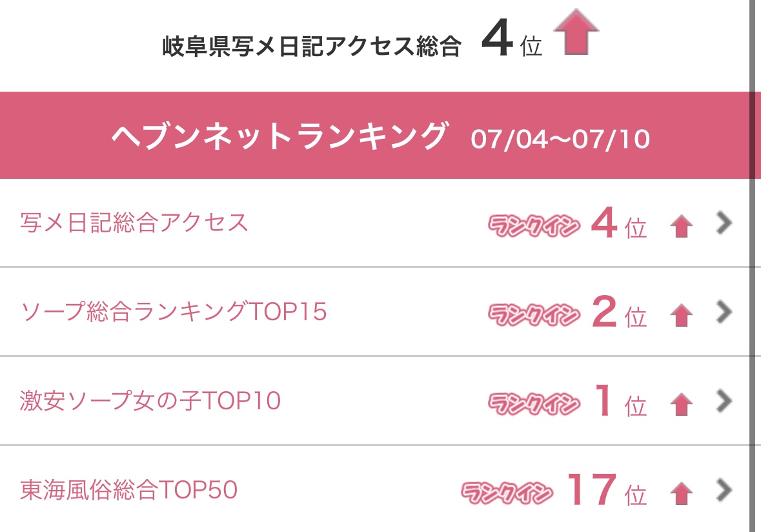This screenshot has height=532, width=761.
Task: Click ランクイン badge in ソープ総合ランキングTOP15 row
Action: click(534, 314)
